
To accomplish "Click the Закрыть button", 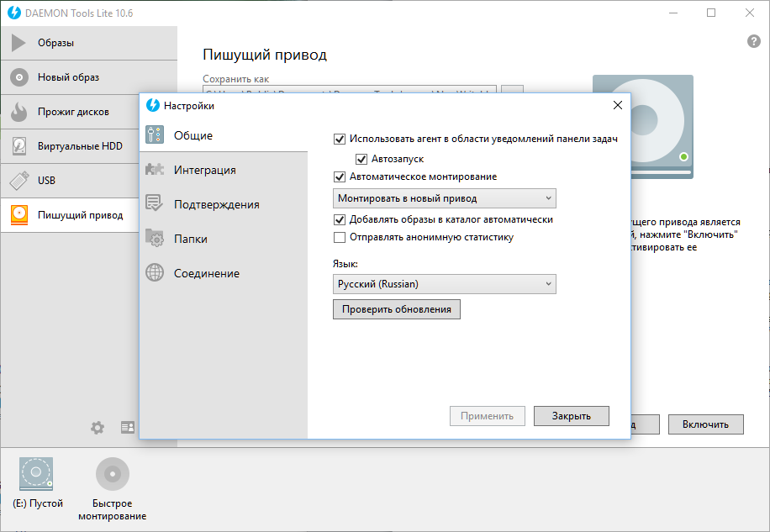I will click(572, 416).
